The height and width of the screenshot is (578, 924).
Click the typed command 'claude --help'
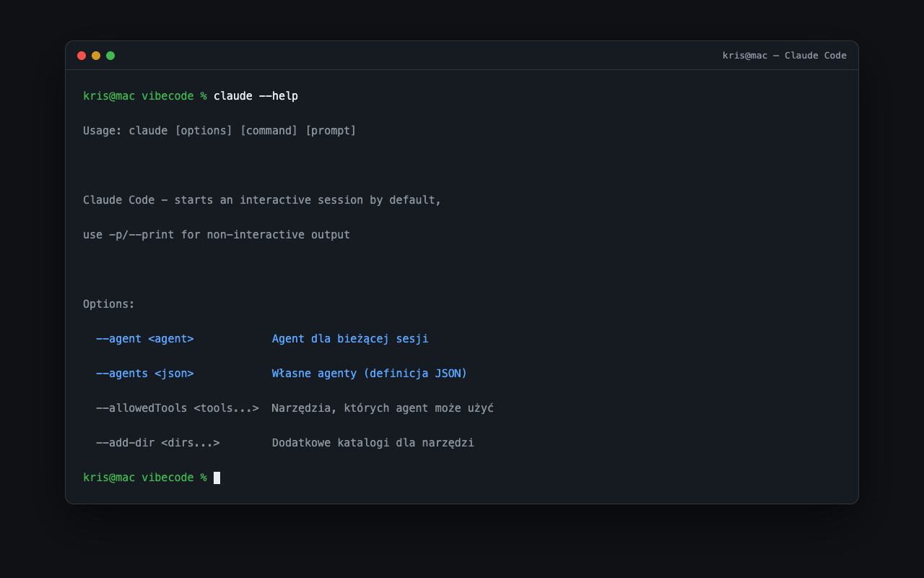[x=256, y=96]
